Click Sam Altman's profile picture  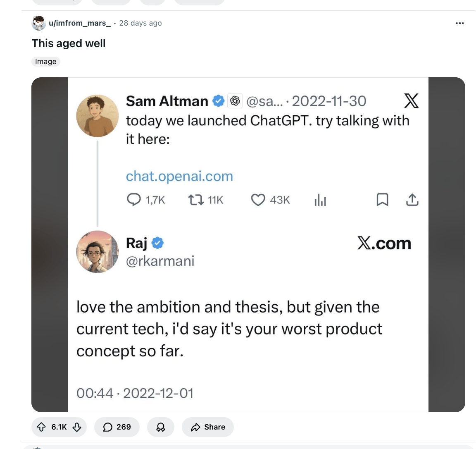point(98,116)
